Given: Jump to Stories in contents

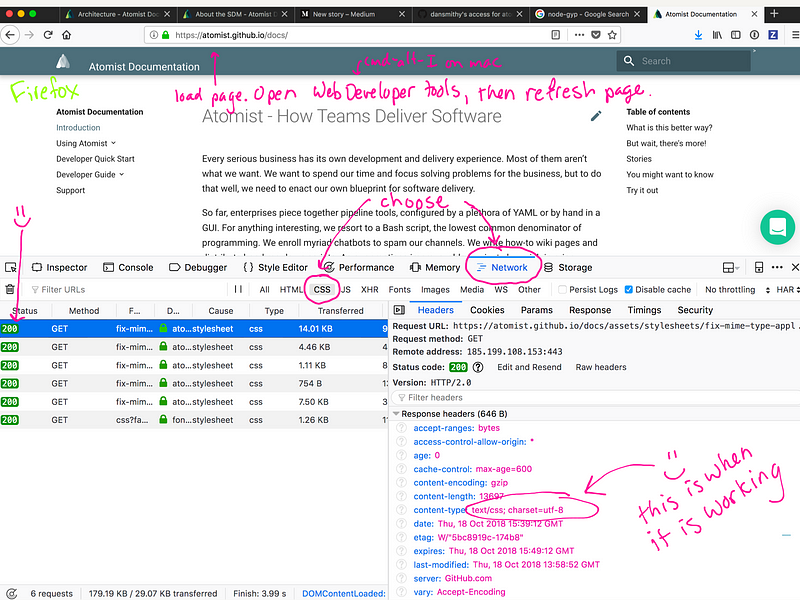Looking at the screenshot, I should [x=639, y=159].
